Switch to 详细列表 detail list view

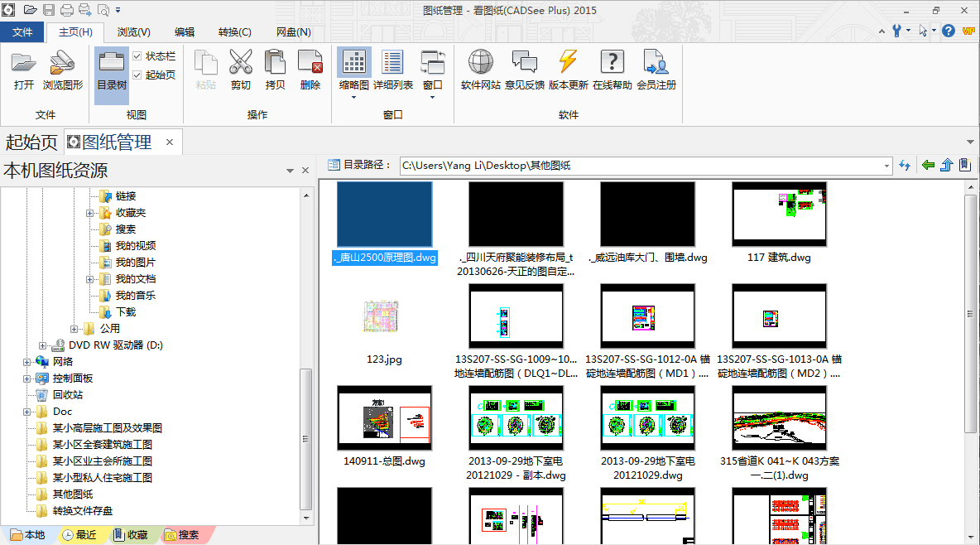click(392, 69)
